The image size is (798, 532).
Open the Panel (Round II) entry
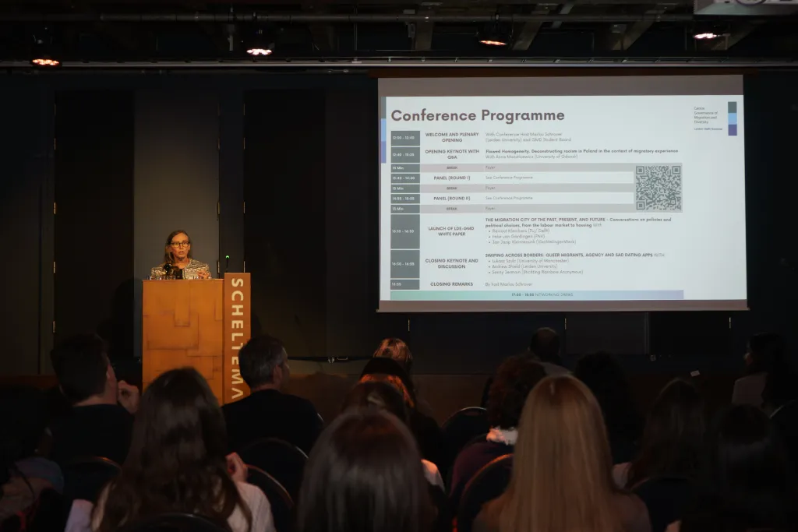tap(452, 198)
